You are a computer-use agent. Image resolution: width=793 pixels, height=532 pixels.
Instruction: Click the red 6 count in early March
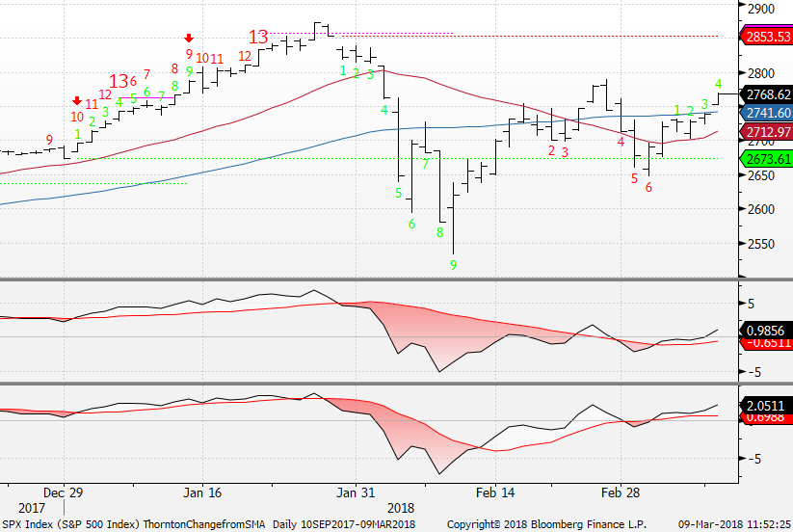point(648,188)
